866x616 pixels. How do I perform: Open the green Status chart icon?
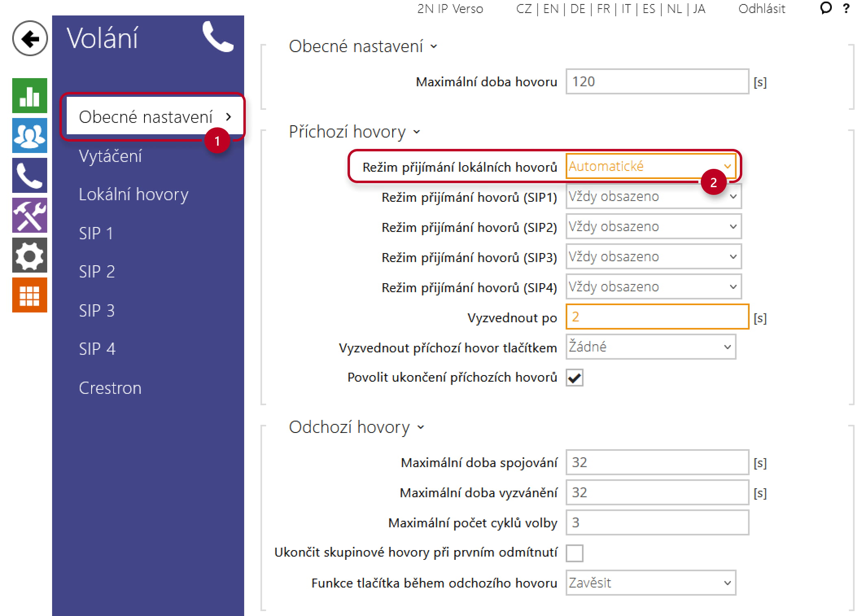coord(30,96)
